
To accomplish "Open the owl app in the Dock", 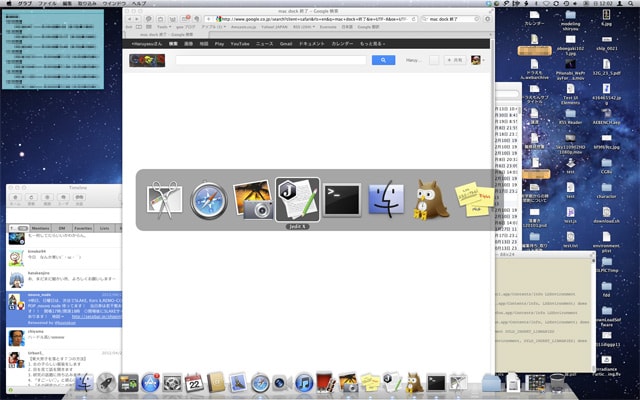I will (414, 383).
